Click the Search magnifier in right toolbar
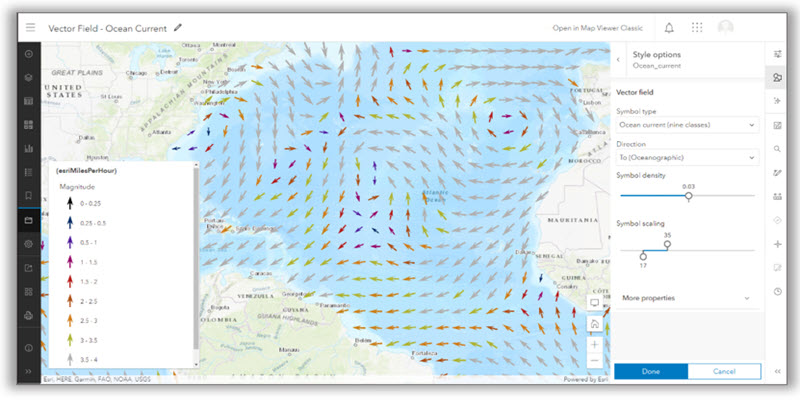 pos(778,149)
